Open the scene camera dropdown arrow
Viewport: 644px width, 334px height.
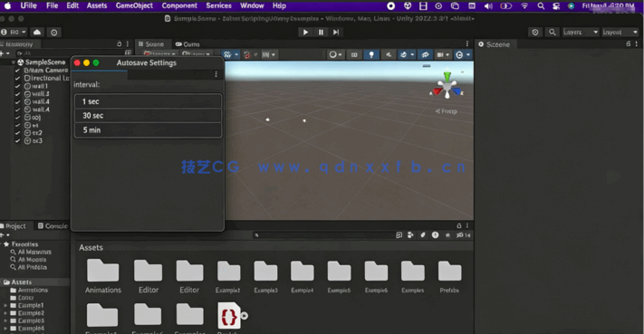pos(447,54)
